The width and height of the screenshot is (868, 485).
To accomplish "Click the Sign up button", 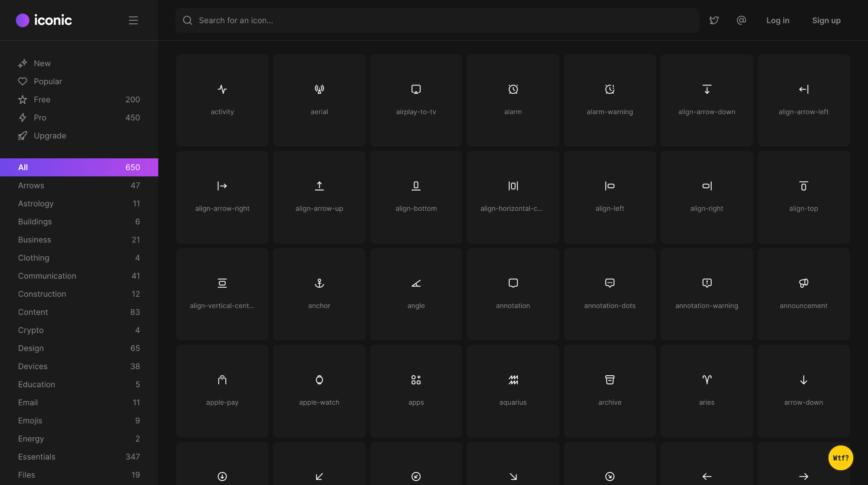I will pos(825,20).
